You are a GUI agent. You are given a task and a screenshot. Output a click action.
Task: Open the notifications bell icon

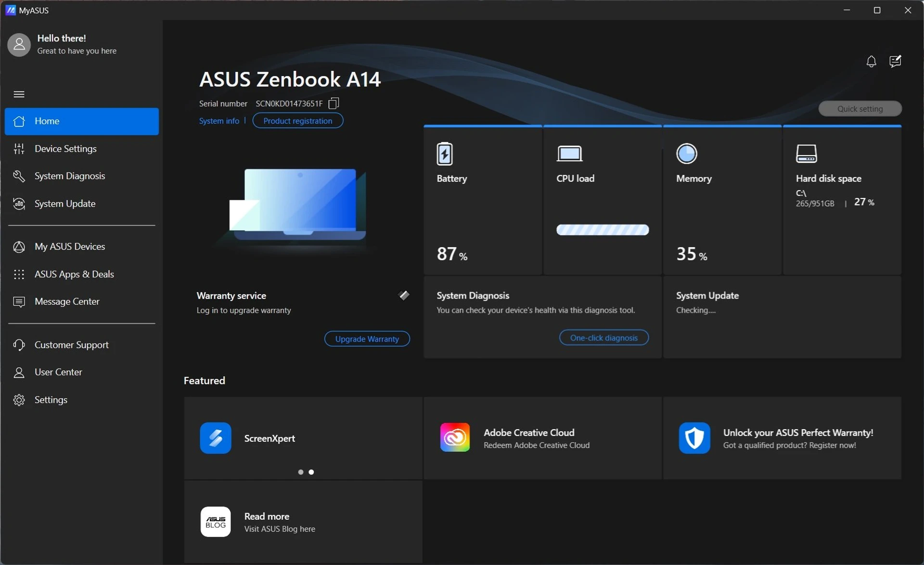(871, 62)
